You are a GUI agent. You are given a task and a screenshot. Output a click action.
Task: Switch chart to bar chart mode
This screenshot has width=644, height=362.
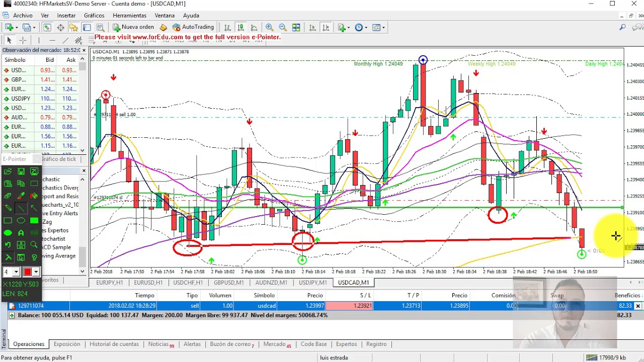pos(227,27)
